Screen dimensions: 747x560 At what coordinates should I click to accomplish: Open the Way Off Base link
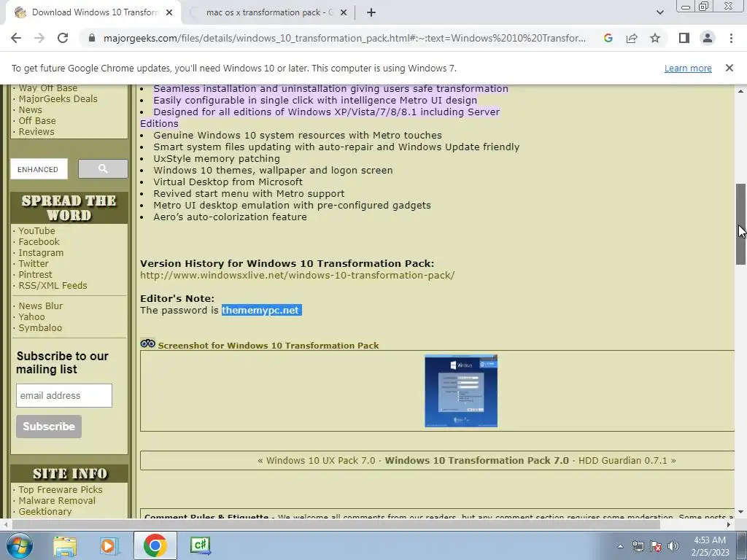47,88
